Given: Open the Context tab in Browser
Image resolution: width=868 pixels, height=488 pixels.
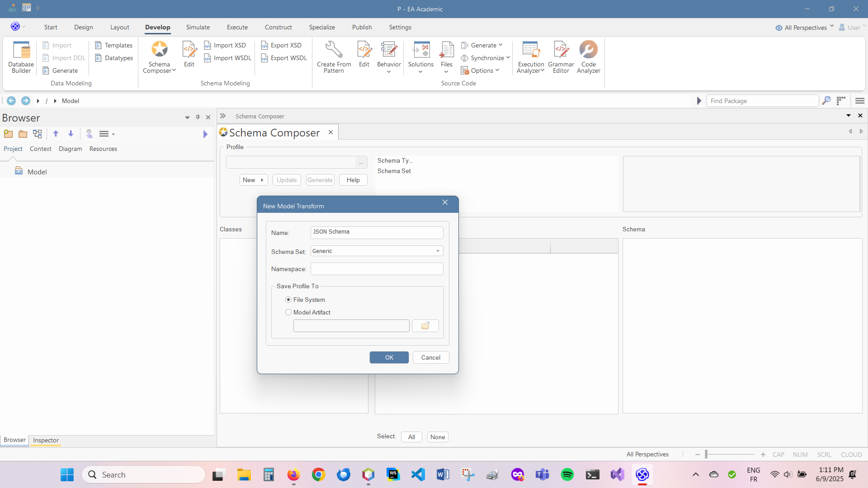Looking at the screenshot, I should point(41,149).
